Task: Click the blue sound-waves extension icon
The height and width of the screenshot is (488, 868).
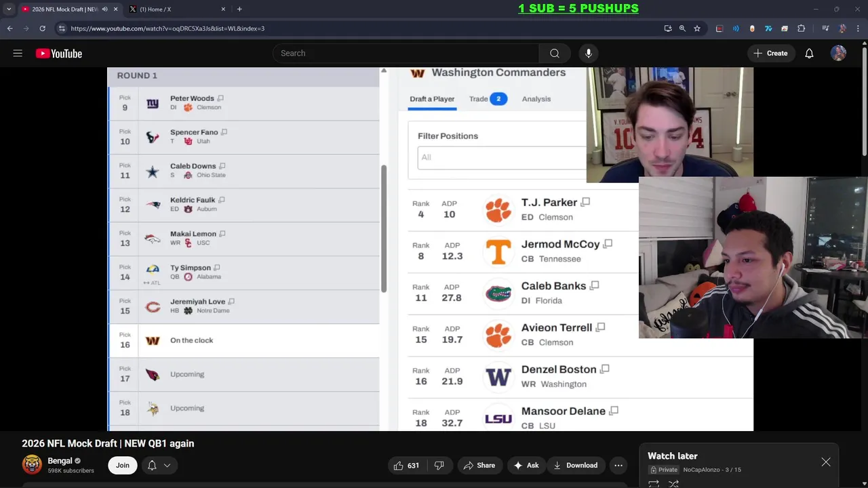Action: point(736,28)
